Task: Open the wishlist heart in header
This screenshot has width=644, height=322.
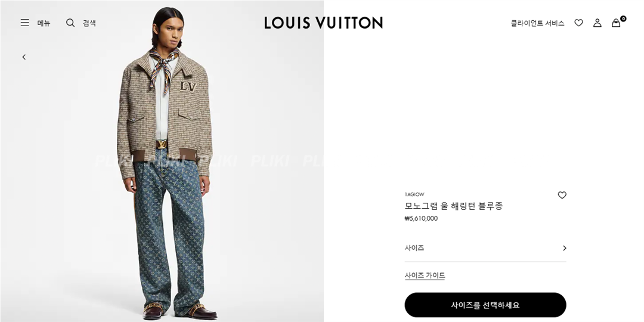Action: coord(578,23)
